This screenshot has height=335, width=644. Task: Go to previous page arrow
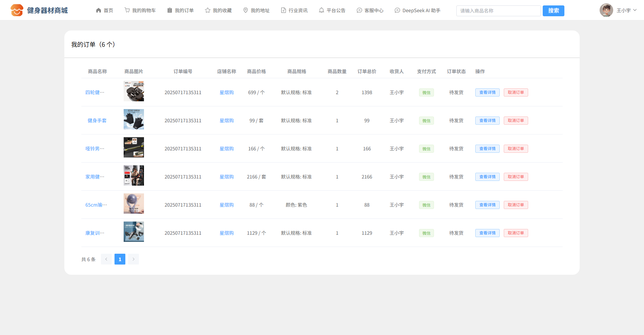[x=106, y=259]
